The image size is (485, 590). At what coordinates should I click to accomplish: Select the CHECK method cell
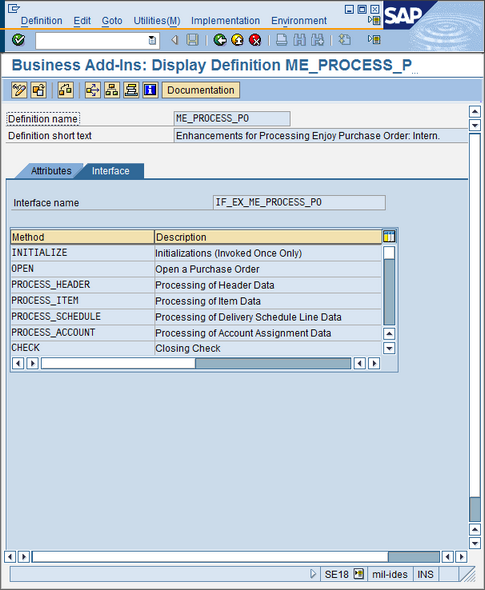tap(82, 348)
